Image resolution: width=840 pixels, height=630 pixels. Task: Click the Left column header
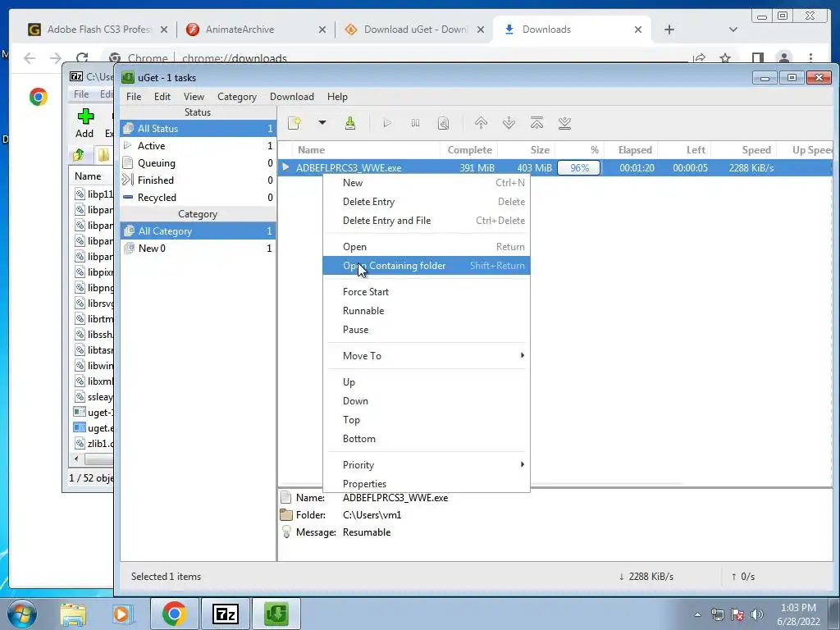pyautogui.click(x=684, y=150)
